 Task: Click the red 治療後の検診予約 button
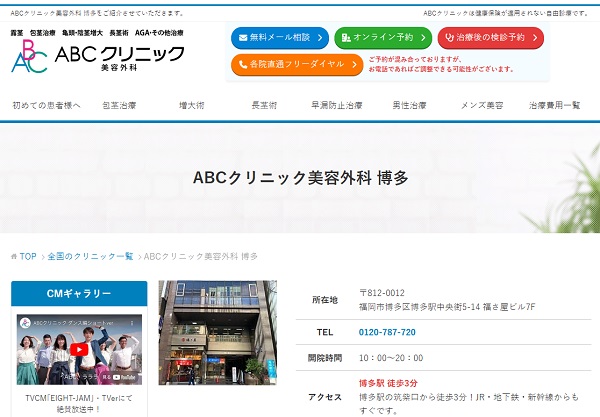click(490, 38)
